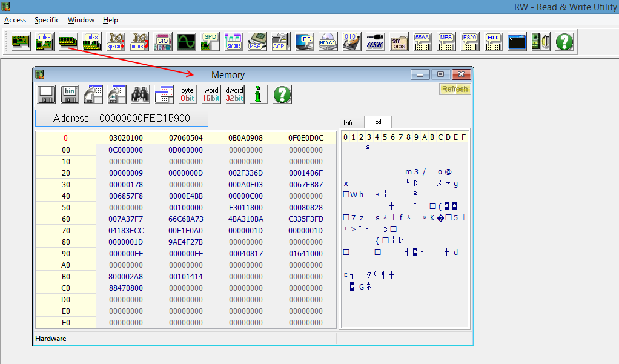Open the USB information tool
The width and height of the screenshot is (619, 364).
pos(375,42)
